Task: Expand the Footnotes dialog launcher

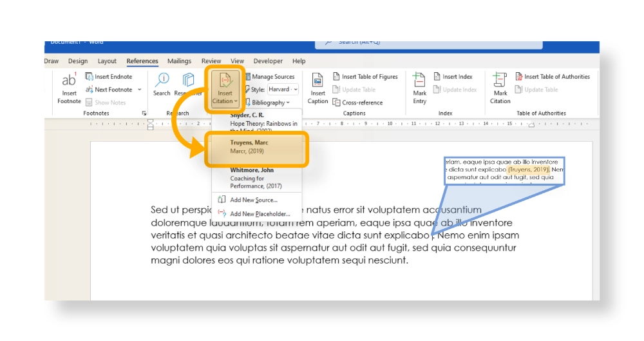Action: 144,113
